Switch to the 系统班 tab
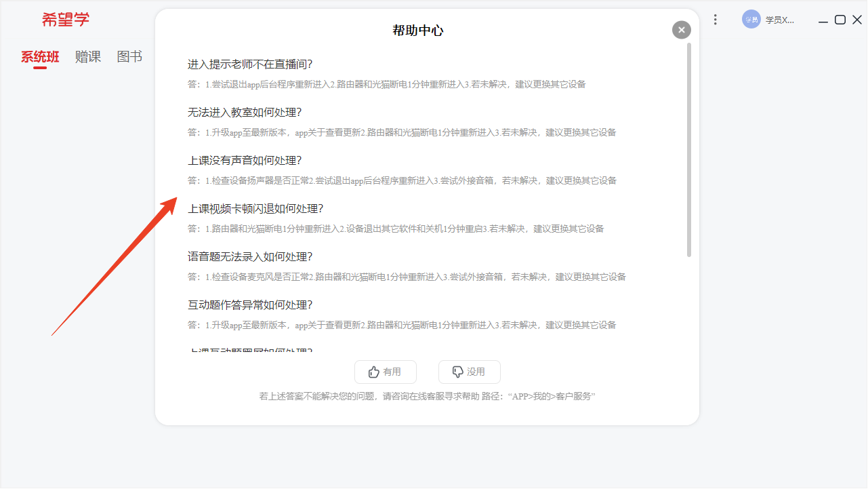Screen dimensions: 868x489 point(40,57)
